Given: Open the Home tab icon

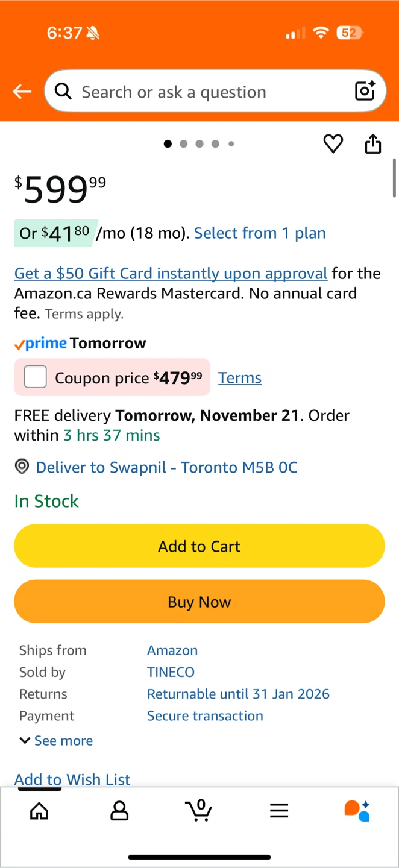Looking at the screenshot, I should pos(39,811).
